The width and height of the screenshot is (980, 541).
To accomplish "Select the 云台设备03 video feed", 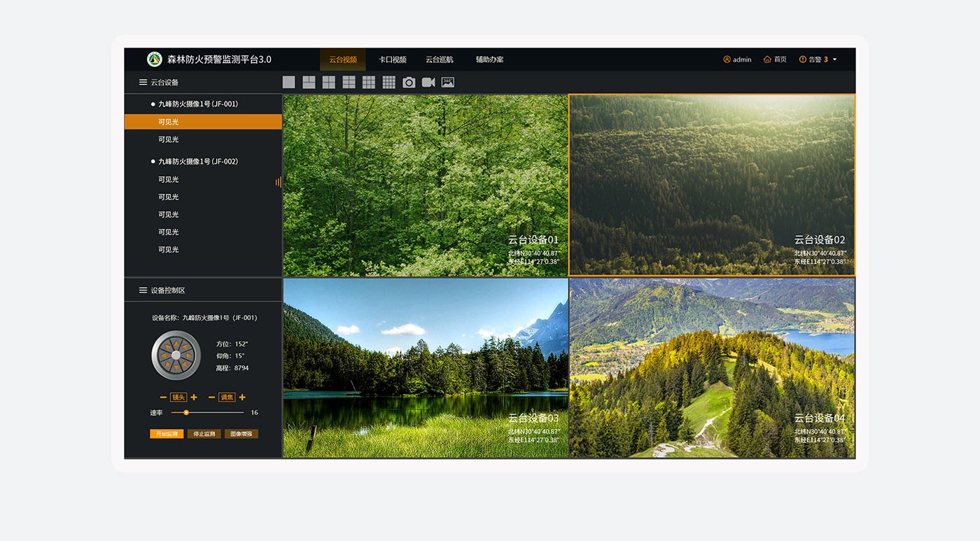I will point(426,368).
